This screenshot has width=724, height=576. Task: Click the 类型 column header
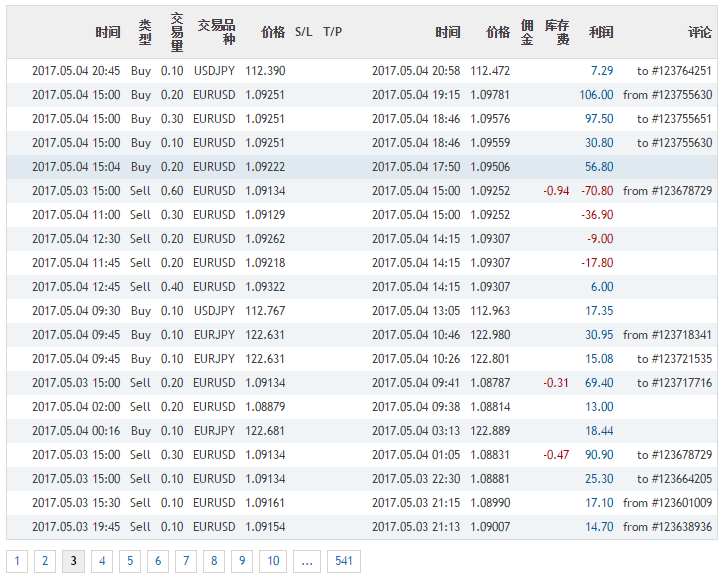tap(145, 32)
